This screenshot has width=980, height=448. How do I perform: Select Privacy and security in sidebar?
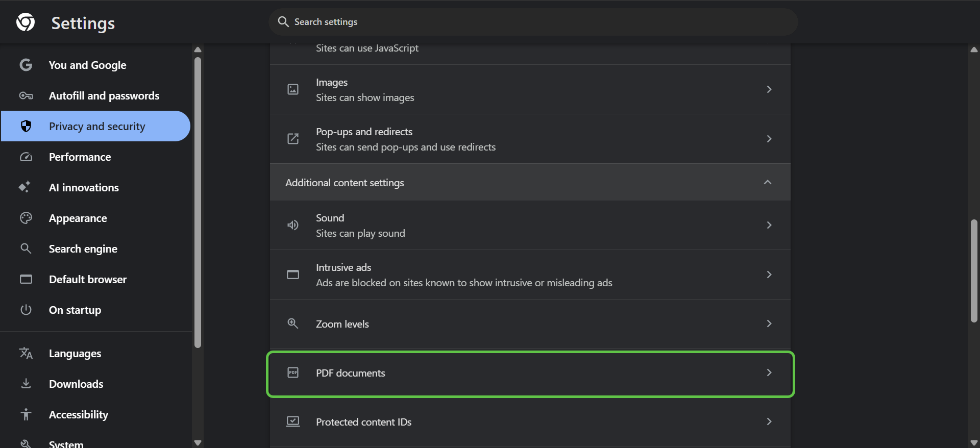pos(95,126)
